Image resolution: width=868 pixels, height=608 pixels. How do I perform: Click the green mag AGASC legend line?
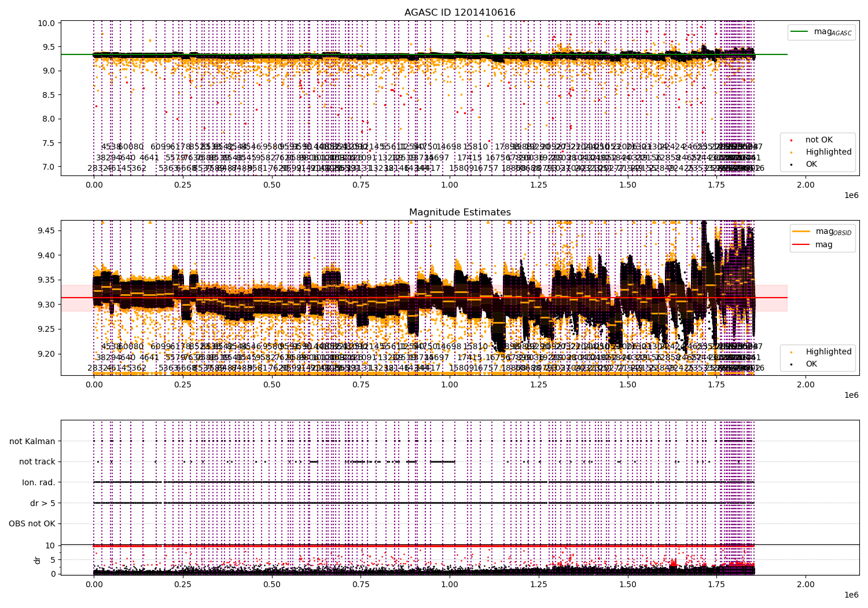800,32
